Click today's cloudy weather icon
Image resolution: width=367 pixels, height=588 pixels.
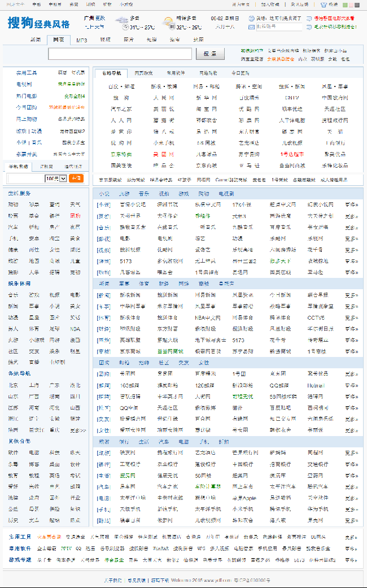click(x=121, y=22)
